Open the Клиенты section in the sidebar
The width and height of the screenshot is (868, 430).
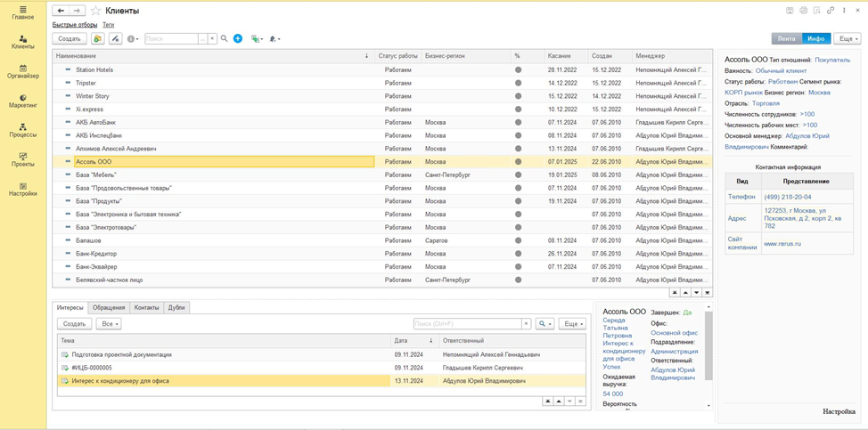pyautogui.click(x=22, y=43)
